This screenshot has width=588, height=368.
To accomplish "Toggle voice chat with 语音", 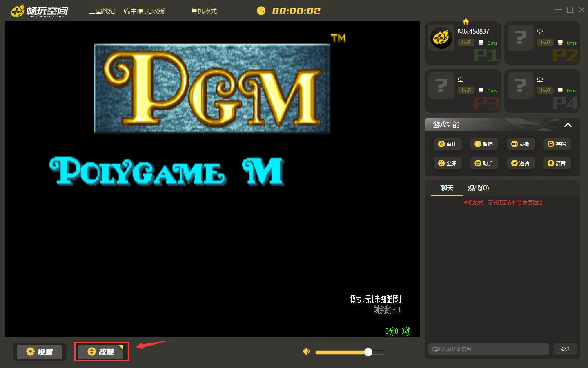I will click(557, 163).
